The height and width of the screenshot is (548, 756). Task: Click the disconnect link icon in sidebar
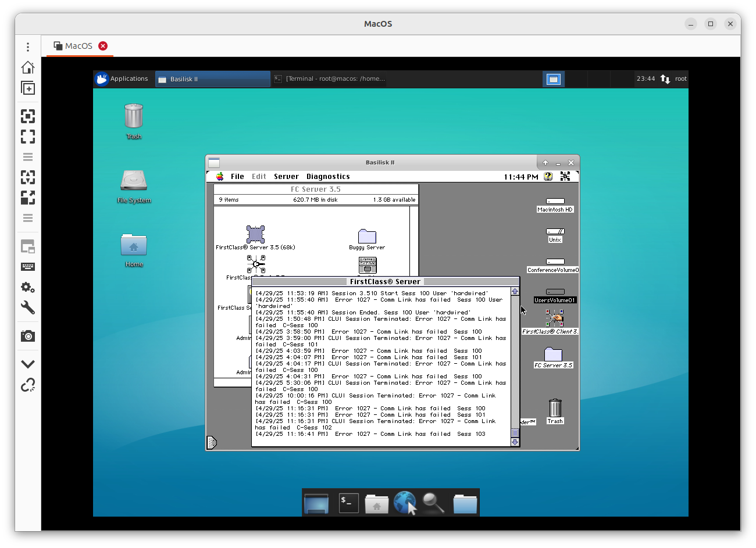click(x=28, y=385)
